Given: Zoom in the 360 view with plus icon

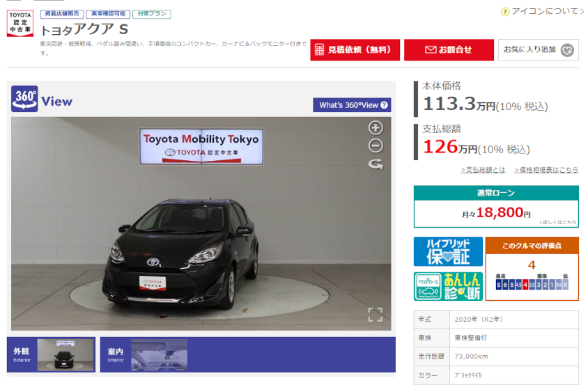Looking at the screenshot, I should coord(376,127).
